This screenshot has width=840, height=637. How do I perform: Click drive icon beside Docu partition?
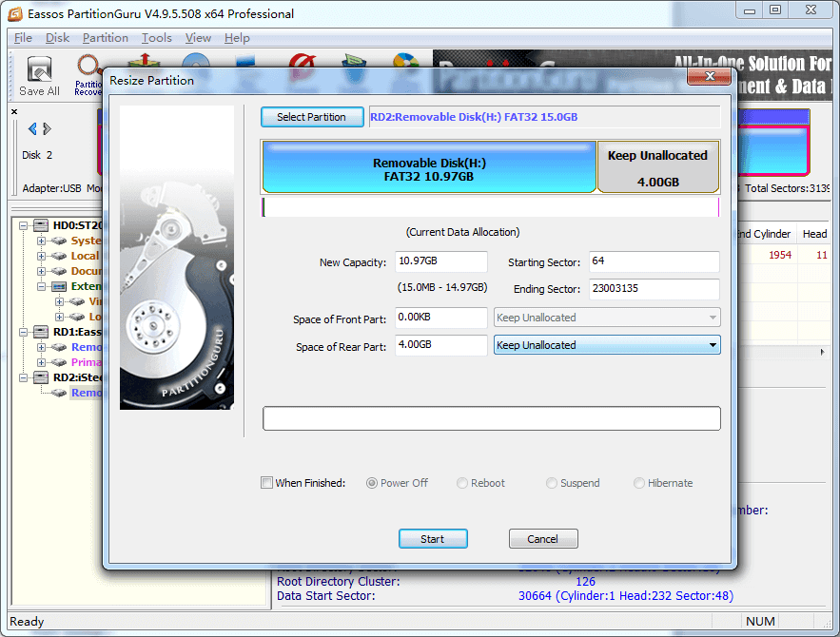click(x=59, y=271)
